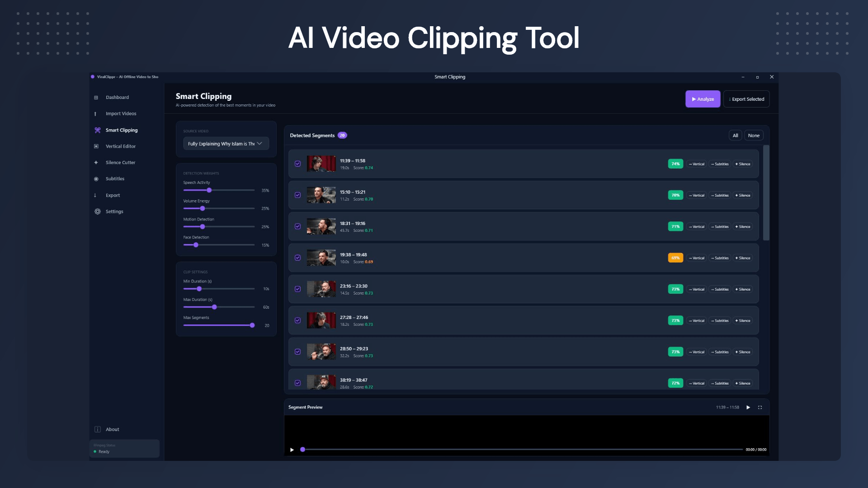This screenshot has height=488, width=868.
Task: Toggle the 18:31 – 19:16 segment checkbox
Action: click(297, 226)
